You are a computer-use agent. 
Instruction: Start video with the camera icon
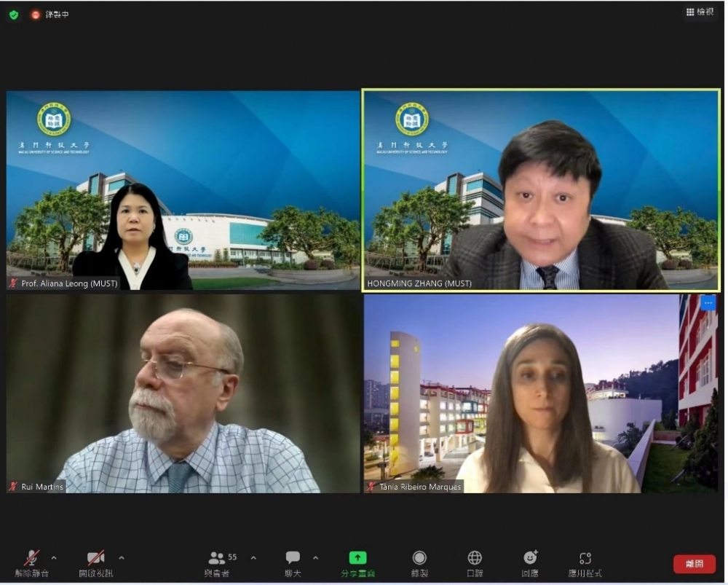click(x=95, y=563)
